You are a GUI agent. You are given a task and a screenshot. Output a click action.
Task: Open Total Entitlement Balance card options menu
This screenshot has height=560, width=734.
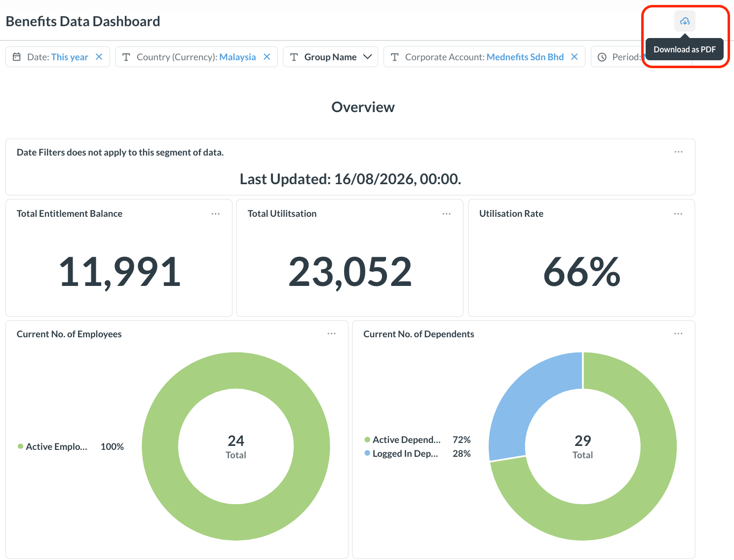(x=216, y=214)
